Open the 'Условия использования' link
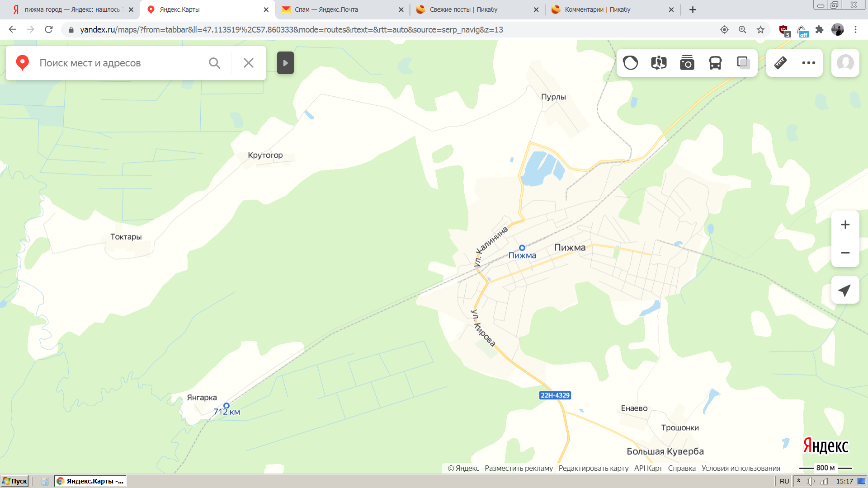 [741, 468]
